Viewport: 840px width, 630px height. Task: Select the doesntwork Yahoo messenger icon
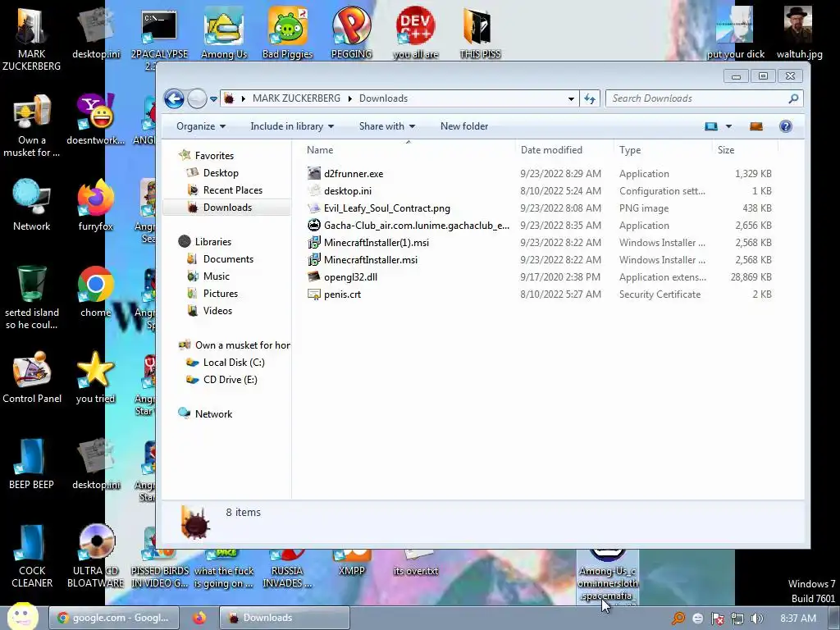96,120
